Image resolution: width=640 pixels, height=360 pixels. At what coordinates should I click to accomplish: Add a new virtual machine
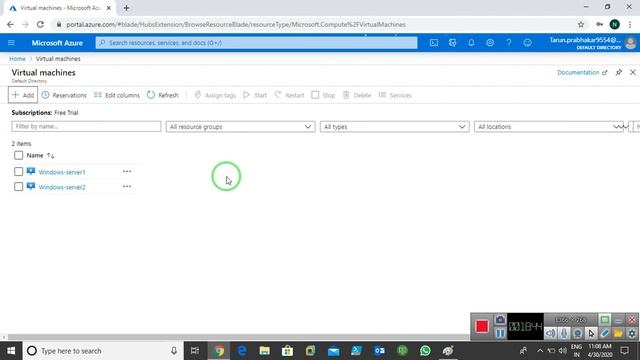pyautogui.click(x=23, y=95)
